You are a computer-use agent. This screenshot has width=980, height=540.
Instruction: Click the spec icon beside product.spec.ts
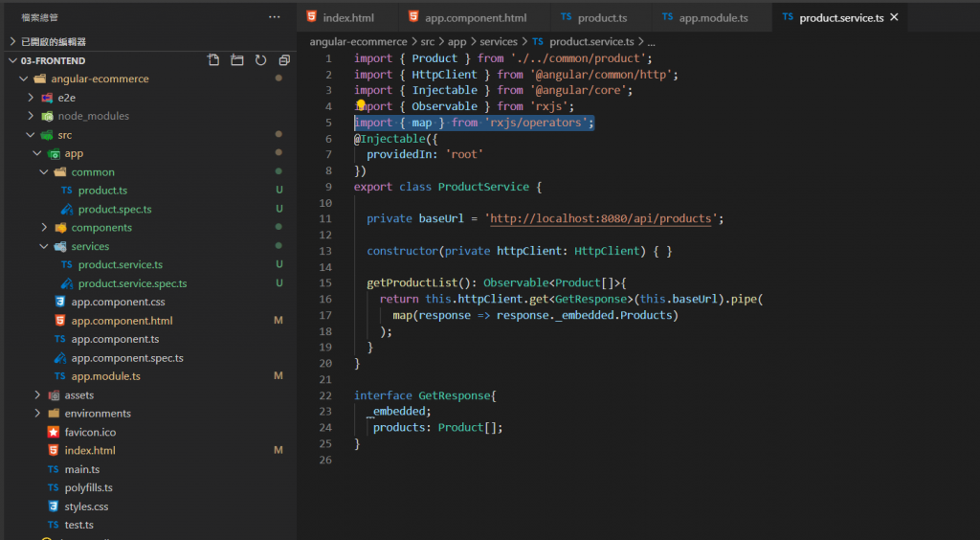click(x=66, y=209)
